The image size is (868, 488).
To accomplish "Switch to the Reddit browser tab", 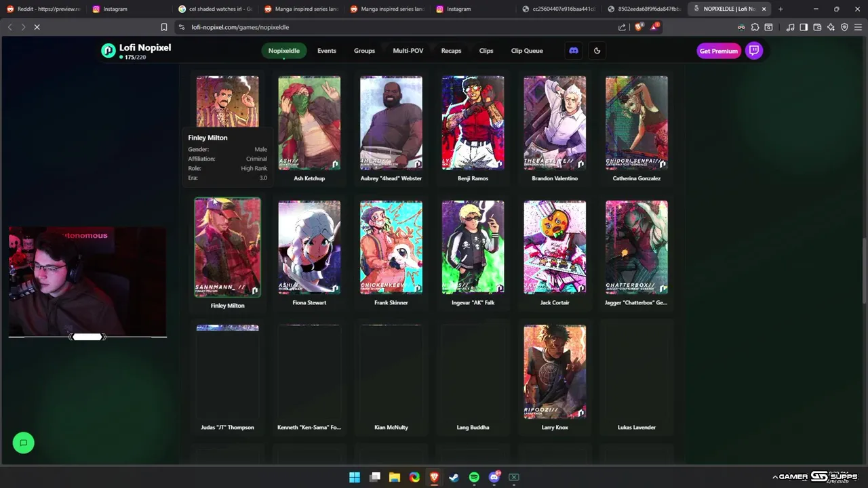I will (43, 9).
